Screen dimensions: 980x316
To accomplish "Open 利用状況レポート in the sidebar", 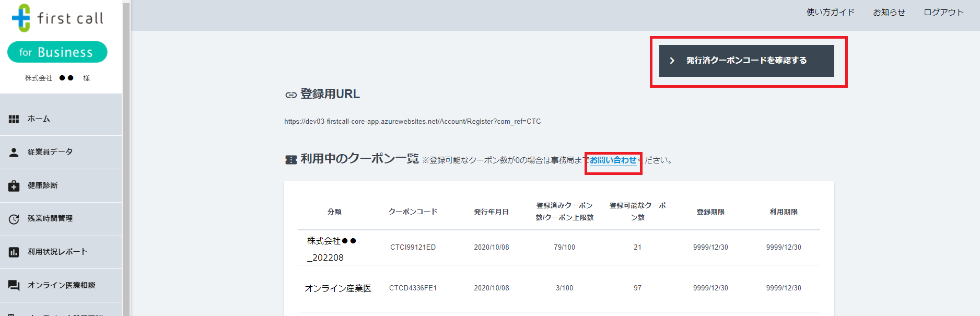I will pos(61,252).
